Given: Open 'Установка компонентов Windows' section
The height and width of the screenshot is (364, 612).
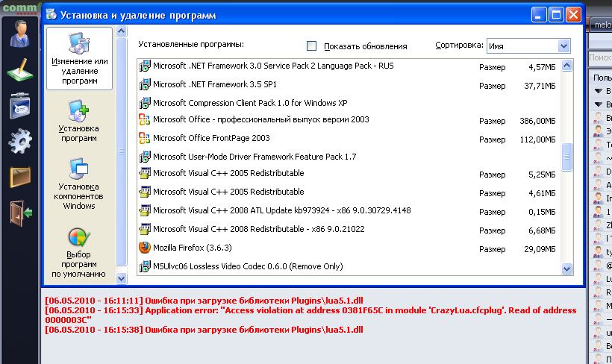Looking at the screenshot, I should point(80,181).
